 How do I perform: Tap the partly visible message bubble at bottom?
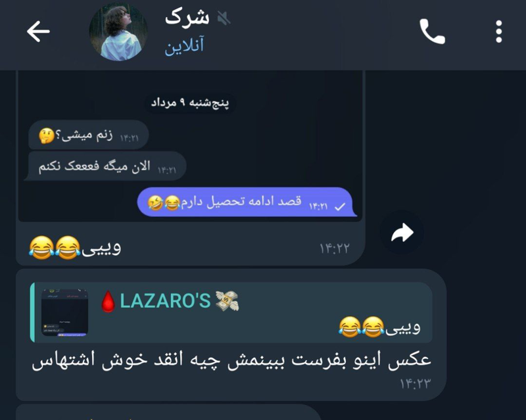169,412
